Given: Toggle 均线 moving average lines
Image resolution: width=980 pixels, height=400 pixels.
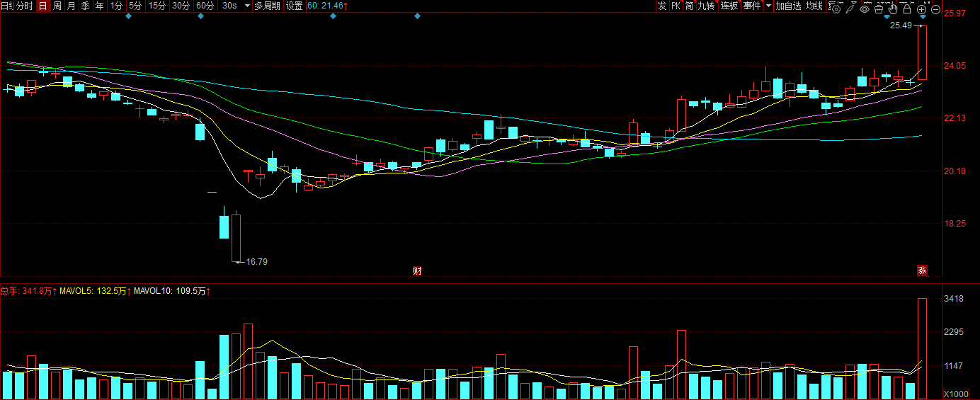Looking at the screenshot, I should point(815,6).
